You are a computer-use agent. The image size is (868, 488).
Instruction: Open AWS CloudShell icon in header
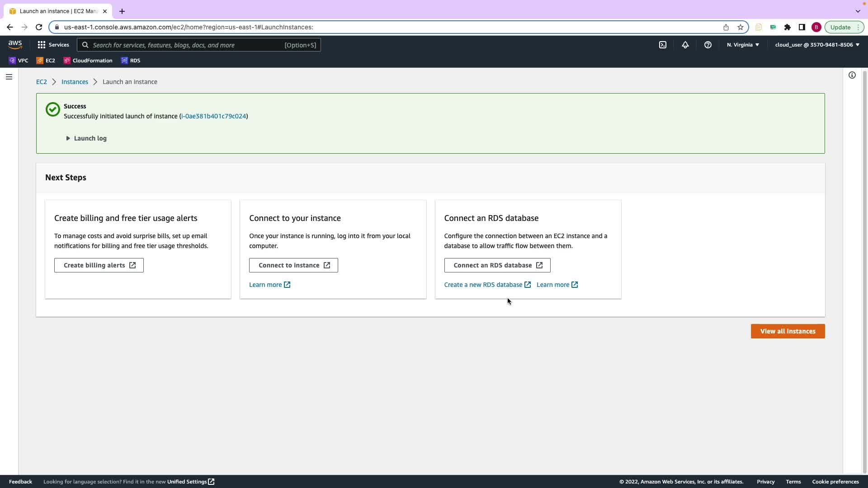point(662,45)
